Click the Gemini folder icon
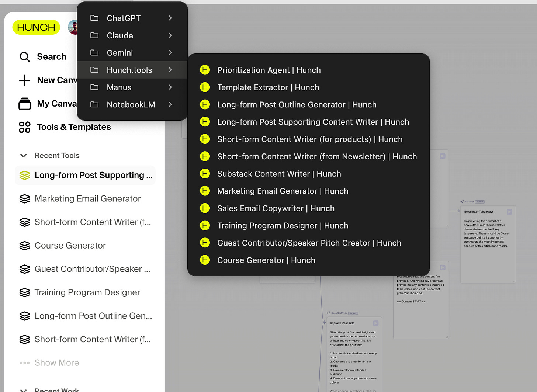 [94, 53]
